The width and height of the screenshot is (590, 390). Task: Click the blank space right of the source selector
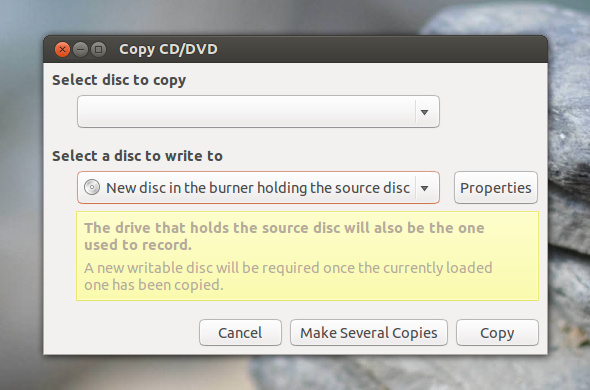[x=493, y=112]
